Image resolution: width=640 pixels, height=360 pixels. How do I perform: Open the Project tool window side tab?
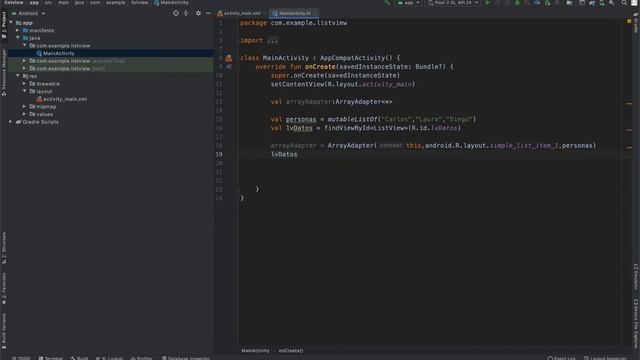coord(4,24)
